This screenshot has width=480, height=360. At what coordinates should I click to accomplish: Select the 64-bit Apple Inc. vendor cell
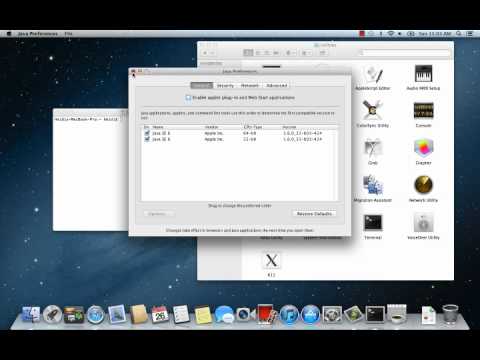tap(214, 133)
